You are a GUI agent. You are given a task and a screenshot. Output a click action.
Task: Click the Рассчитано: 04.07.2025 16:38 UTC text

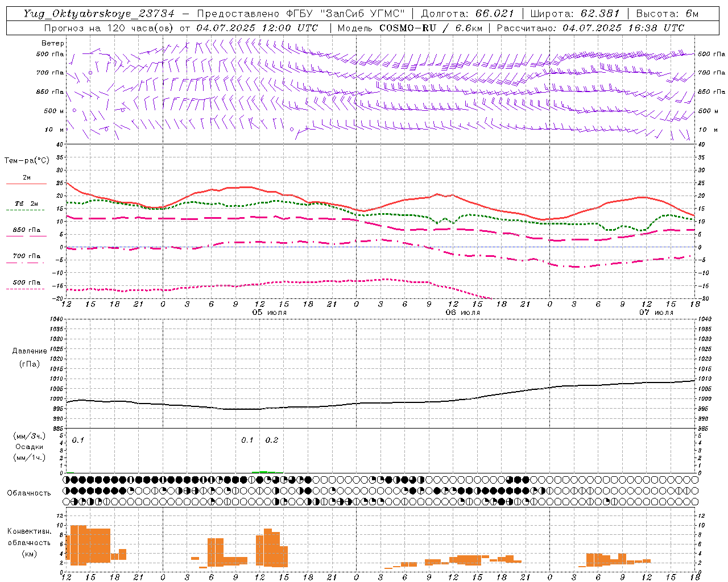(x=590, y=28)
